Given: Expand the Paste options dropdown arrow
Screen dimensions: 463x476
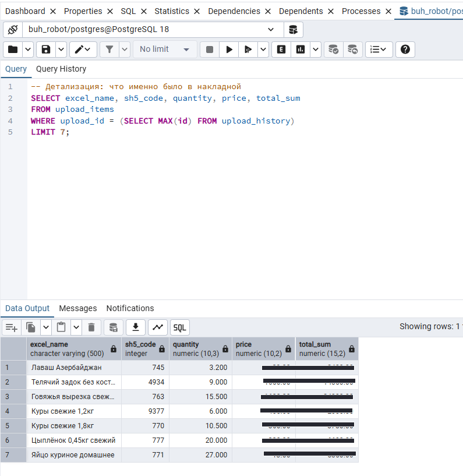Looking at the screenshot, I should 76,327.
